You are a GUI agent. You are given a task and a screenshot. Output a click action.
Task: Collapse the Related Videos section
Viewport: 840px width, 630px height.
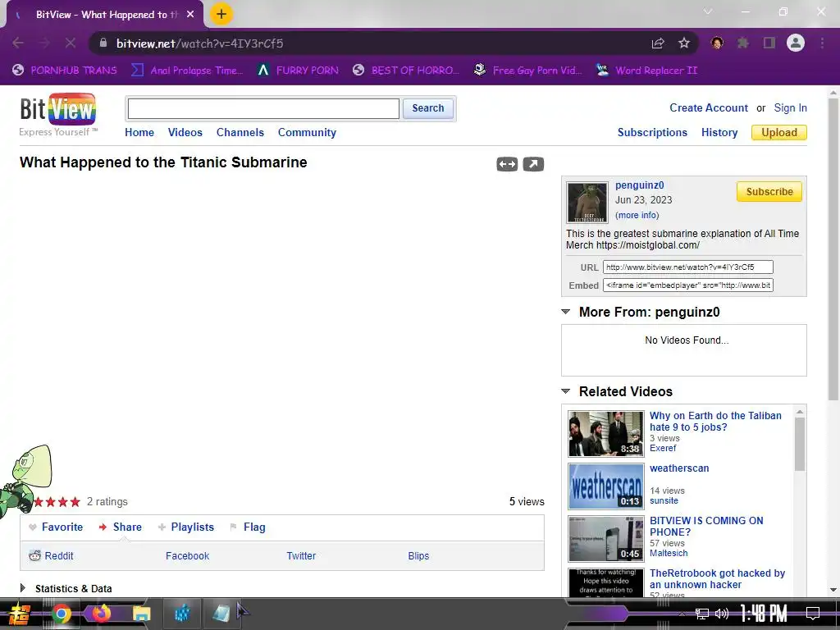pyautogui.click(x=566, y=391)
